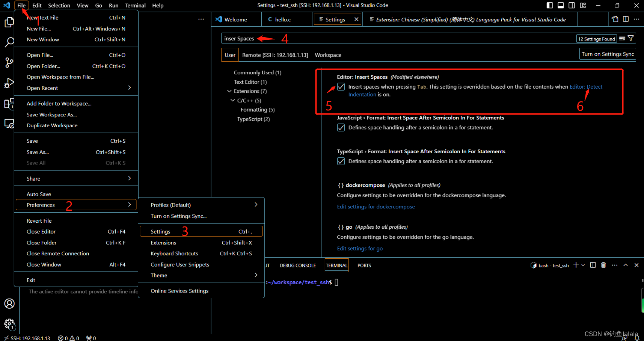Expand Open Recent submenu
Viewport: 644px width, 341px height.
pyautogui.click(x=76, y=88)
